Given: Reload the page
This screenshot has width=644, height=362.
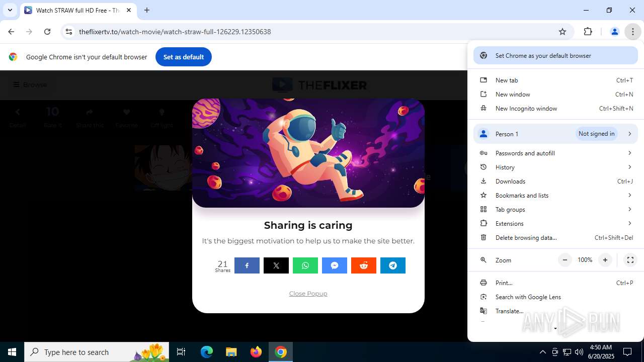Looking at the screenshot, I should 47,32.
